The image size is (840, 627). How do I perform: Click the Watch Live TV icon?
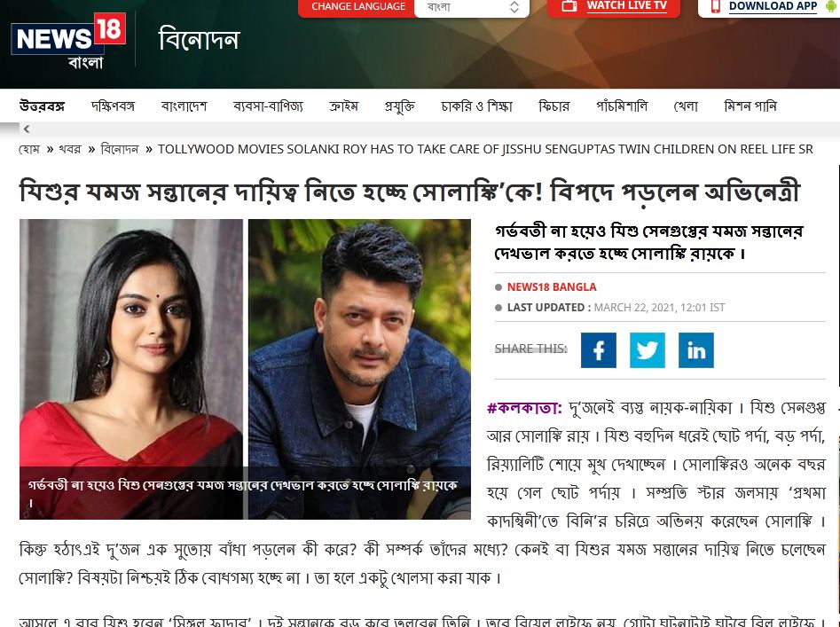pos(569,6)
